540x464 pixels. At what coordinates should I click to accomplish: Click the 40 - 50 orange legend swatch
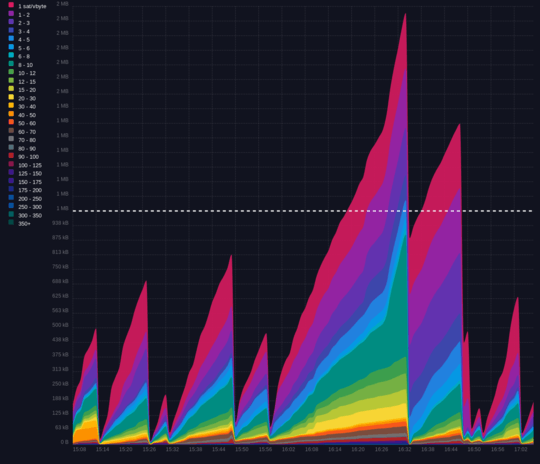pos(11,114)
